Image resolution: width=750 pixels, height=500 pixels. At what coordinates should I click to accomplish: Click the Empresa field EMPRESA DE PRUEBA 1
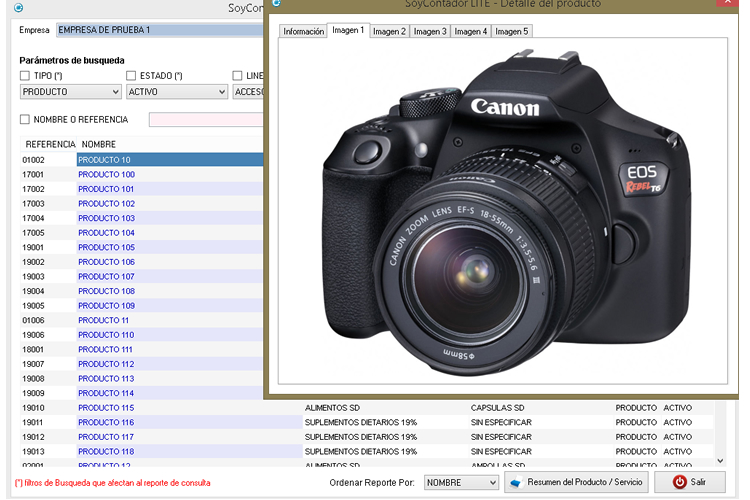coord(160,30)
